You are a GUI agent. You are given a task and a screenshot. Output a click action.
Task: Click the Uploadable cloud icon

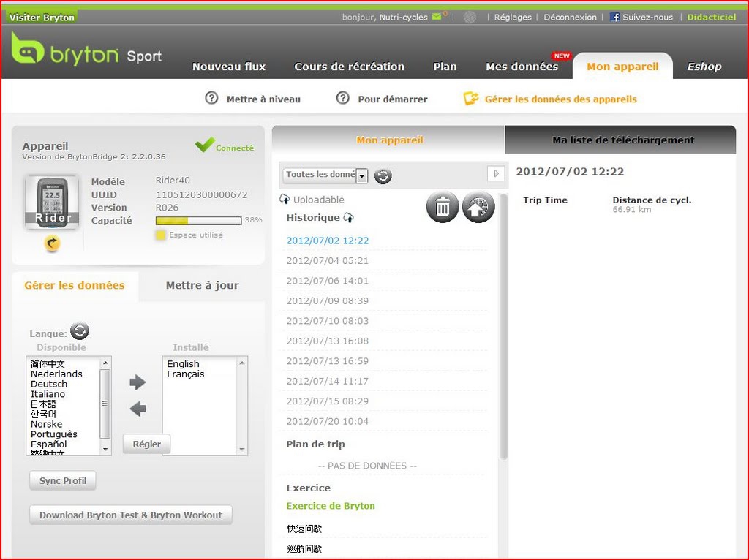(x=285, y=199)
